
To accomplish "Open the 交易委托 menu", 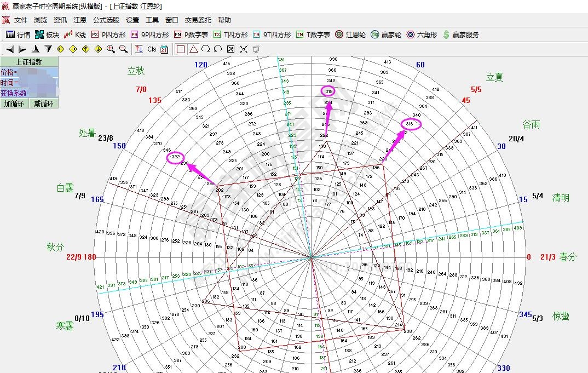I will [x=198, y=20].
